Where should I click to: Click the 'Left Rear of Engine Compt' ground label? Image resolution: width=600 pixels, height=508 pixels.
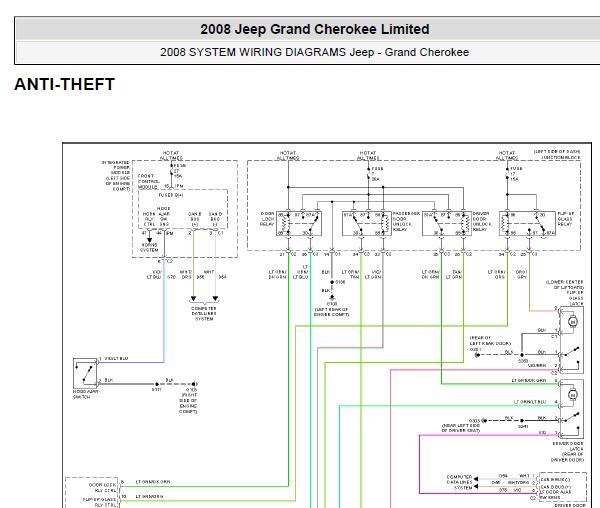(x=331, y=312)
